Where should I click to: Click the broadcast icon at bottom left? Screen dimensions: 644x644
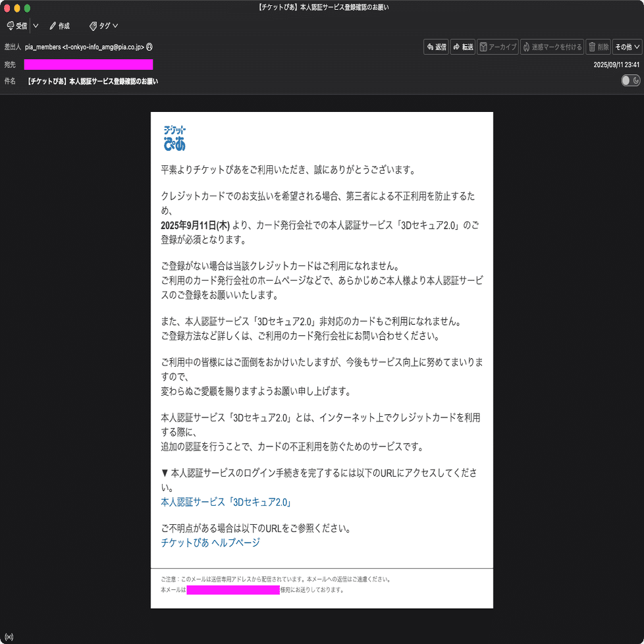coord(8,636)
